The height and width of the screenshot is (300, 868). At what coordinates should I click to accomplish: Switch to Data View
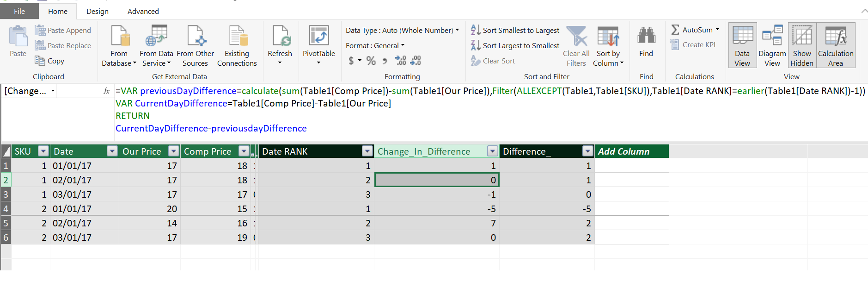(x=742, y=45)
